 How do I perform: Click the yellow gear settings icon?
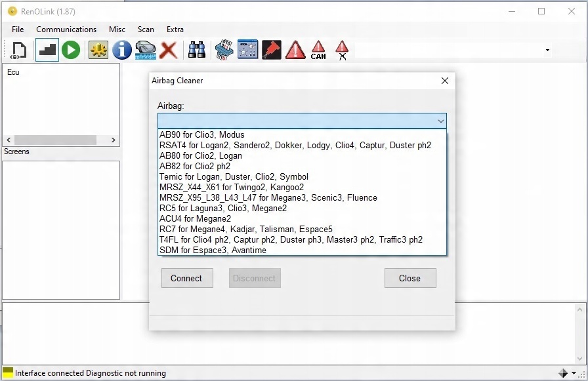click(x=98, y=50)
